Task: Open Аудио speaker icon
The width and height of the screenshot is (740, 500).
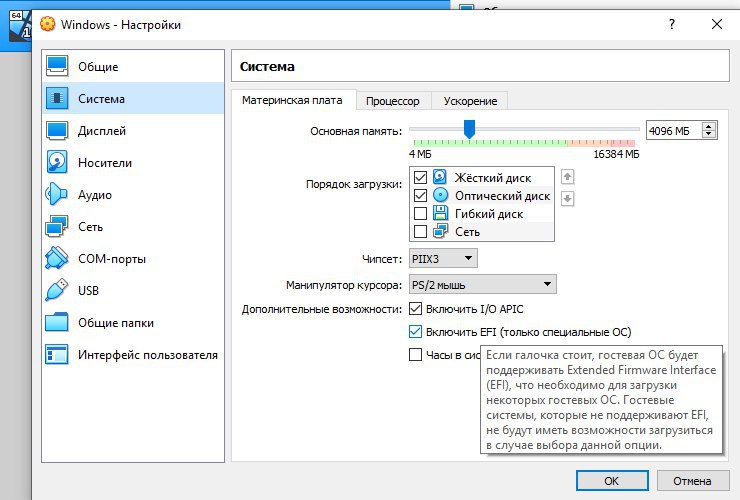Action: [57, 195]
